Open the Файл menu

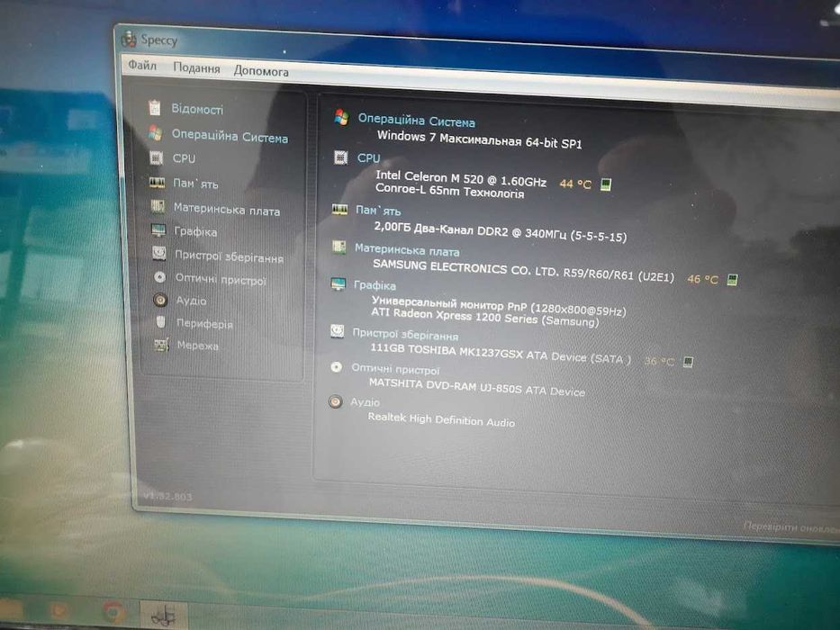pyautogui.click(x=142, y=66)
